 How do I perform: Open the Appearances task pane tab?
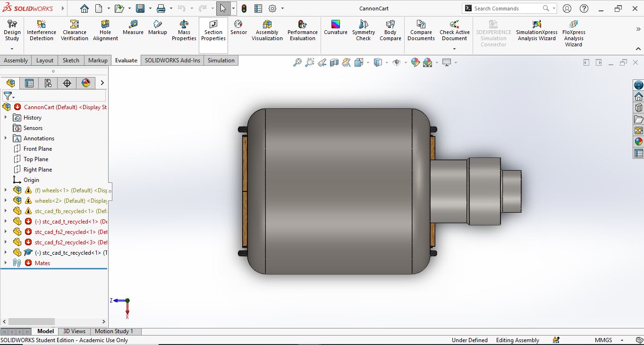639,141
